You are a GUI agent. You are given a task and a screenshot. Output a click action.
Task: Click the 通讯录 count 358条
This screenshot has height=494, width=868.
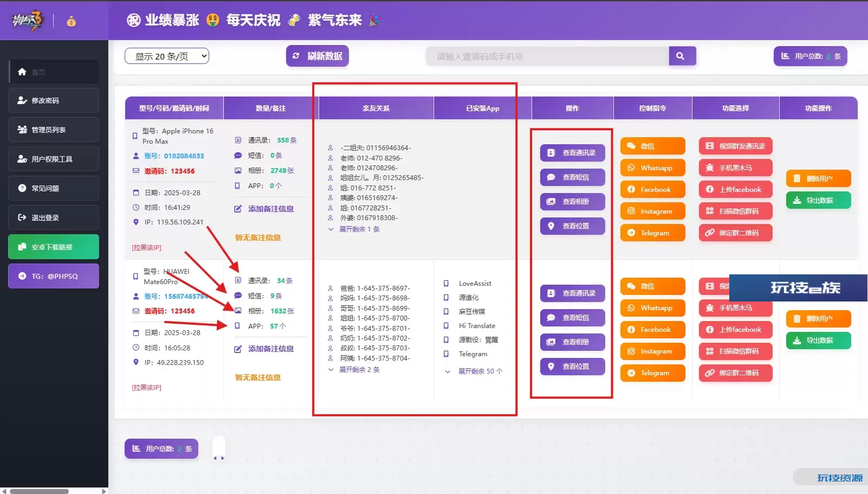[x=287, y=140]
